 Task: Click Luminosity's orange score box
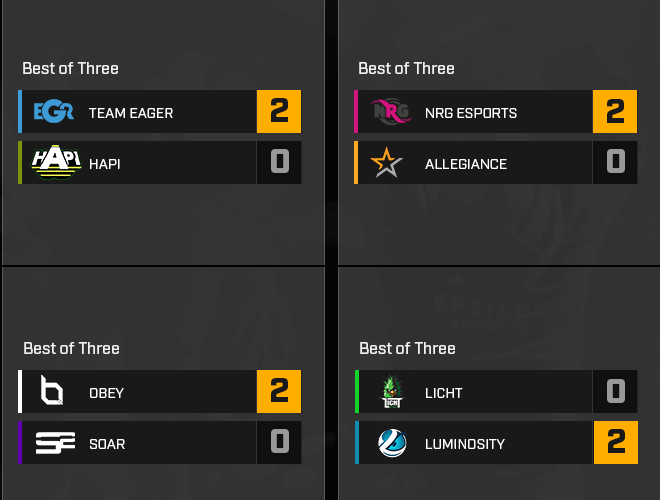(x=615, y=442)
